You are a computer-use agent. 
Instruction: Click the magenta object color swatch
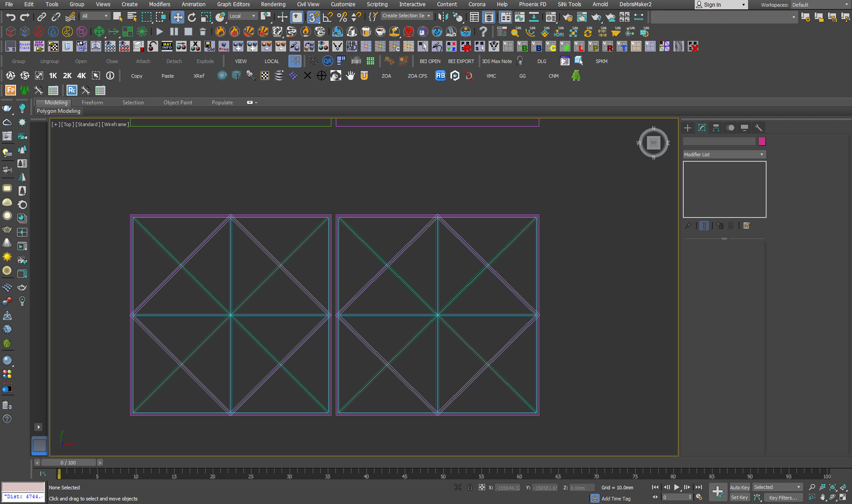[762, 141]
